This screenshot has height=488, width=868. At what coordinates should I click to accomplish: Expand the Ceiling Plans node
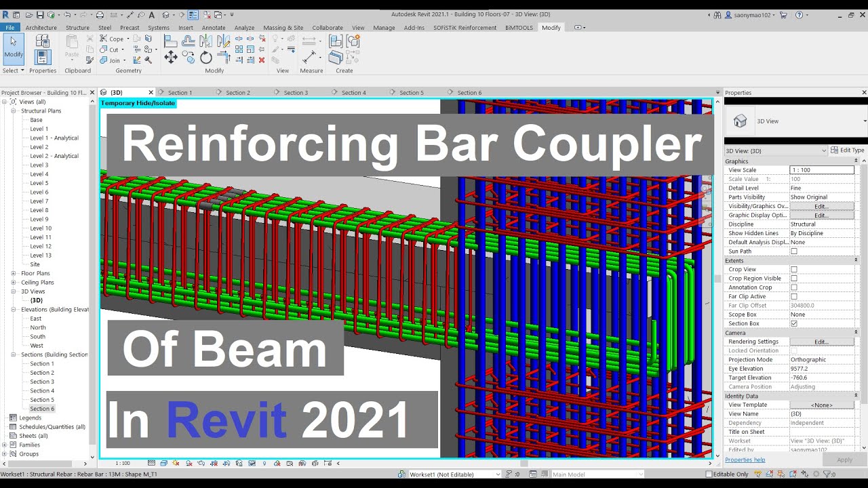tap(14, 283)
